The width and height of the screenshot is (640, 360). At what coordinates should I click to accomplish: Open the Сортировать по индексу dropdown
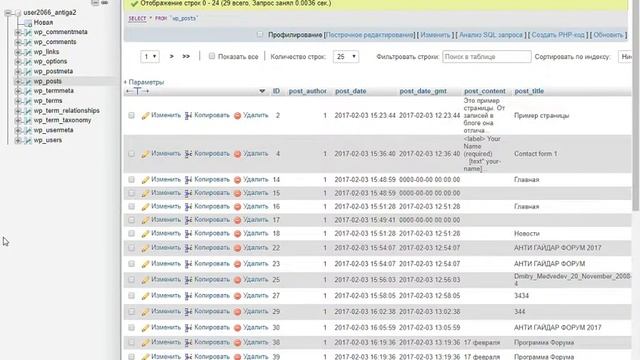point(625,57)
